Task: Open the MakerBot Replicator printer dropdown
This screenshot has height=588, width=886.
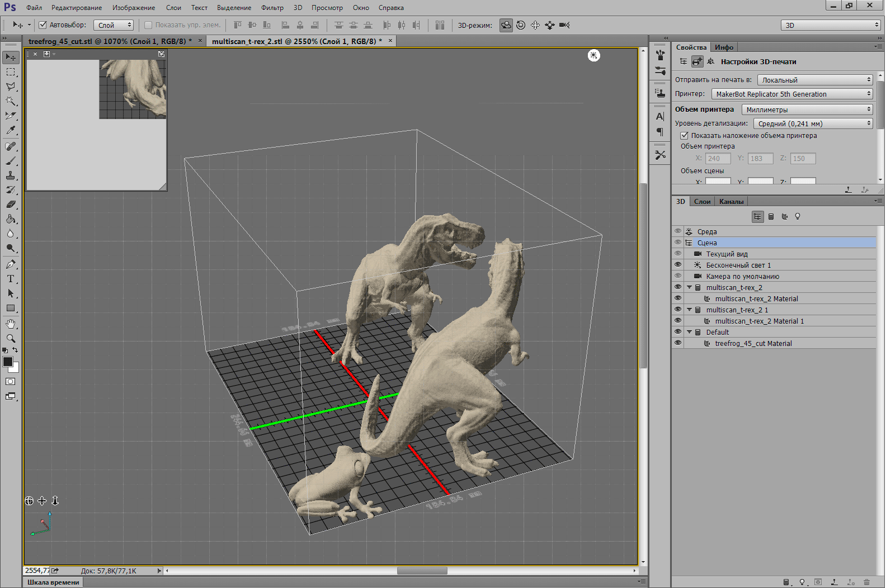Action: coord(791,94)
